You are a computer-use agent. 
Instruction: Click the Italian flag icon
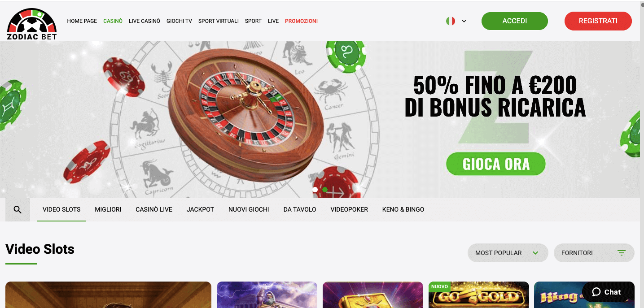451,21
